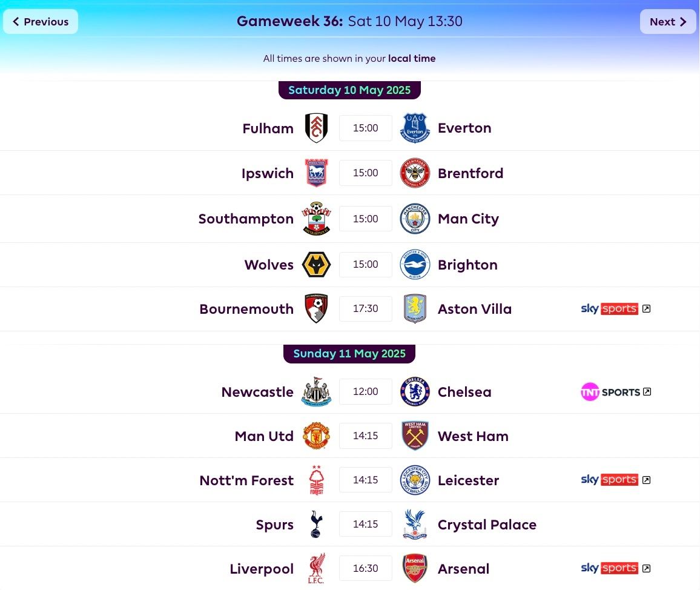Screen dimensions: 700x590
Task: Open Sky Sports link for Liverpool v Arsenal
Action: (x=616, y=569)
